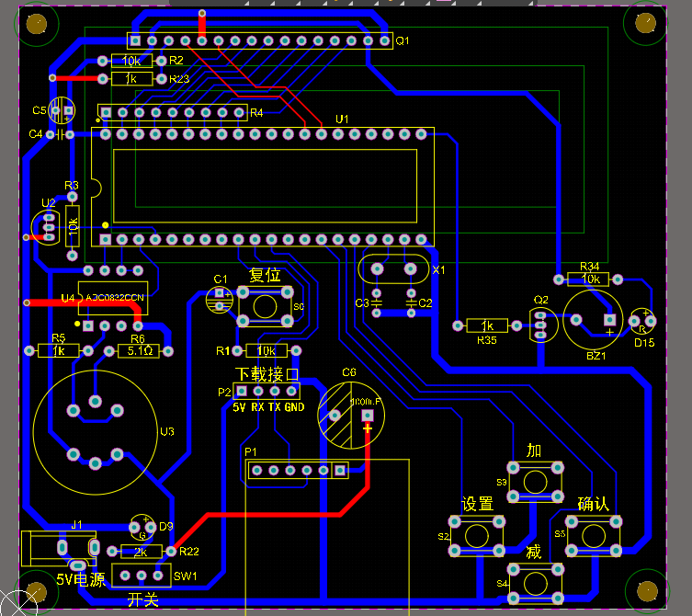Click the bottom-right mounting hole
This screenshot has height=616, width=692.
click(x=647, y=591)
